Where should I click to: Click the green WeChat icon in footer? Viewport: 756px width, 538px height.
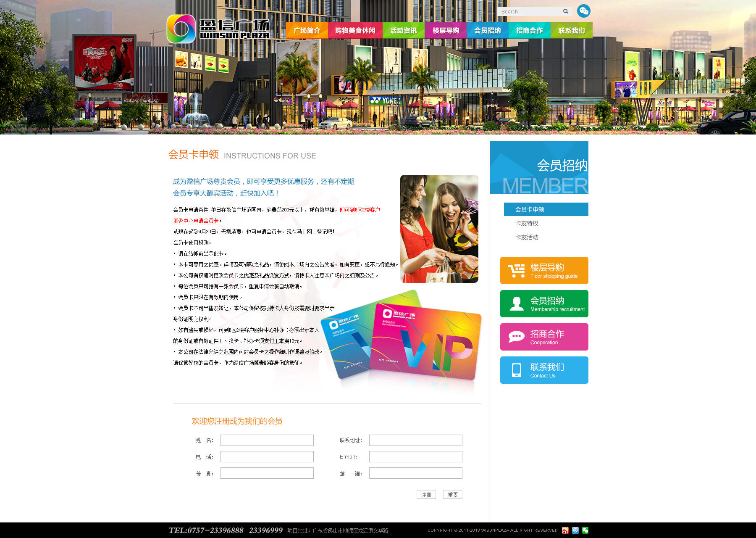[x=585, y=530]
